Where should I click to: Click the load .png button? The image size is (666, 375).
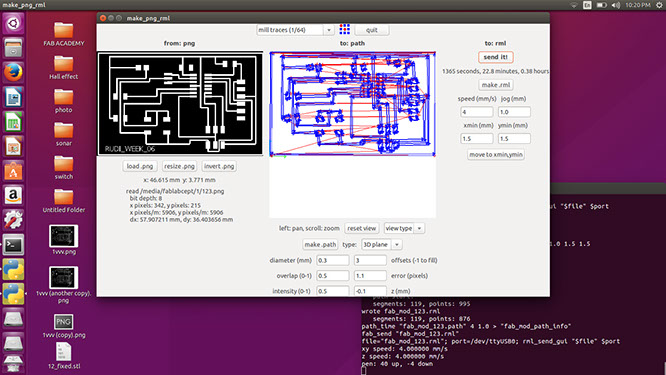point(140,166)
